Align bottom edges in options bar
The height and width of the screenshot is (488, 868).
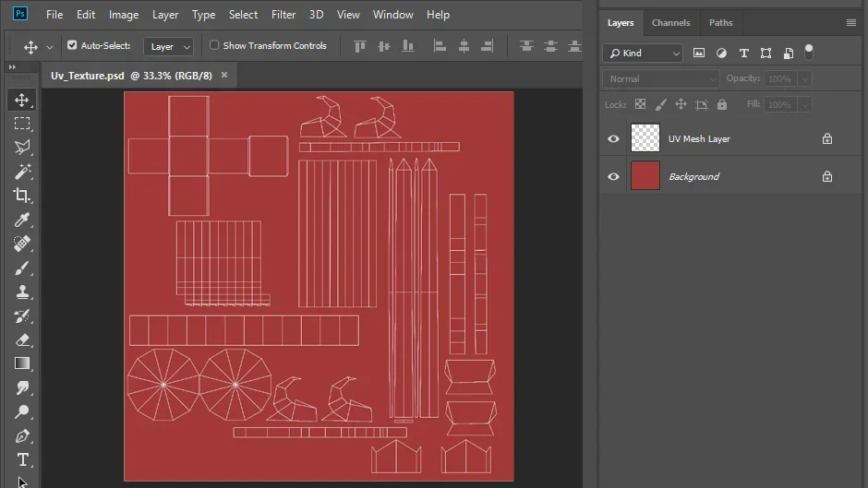[408, 46]
